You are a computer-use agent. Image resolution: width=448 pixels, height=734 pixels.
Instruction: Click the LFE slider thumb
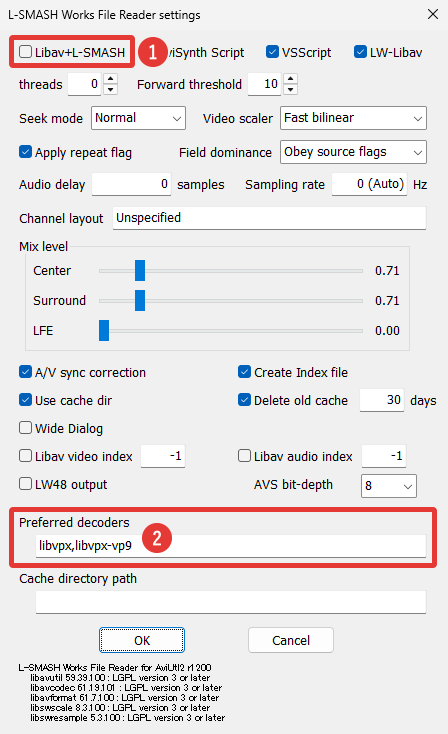point(104,330)
